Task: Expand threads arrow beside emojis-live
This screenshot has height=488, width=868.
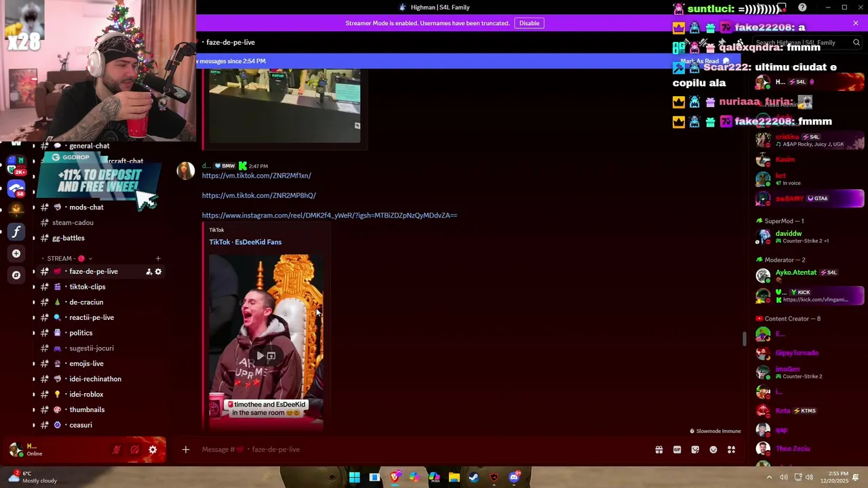Action: (x=34, y=364)
